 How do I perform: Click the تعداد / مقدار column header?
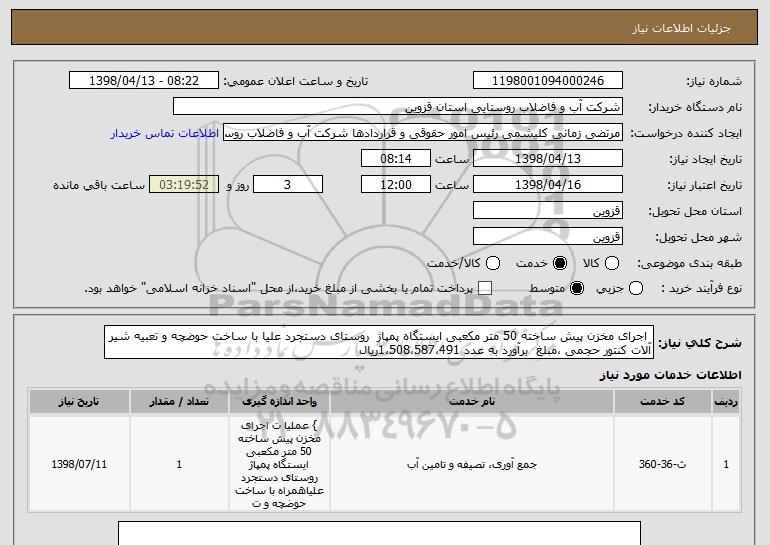(x=179, y=402)
